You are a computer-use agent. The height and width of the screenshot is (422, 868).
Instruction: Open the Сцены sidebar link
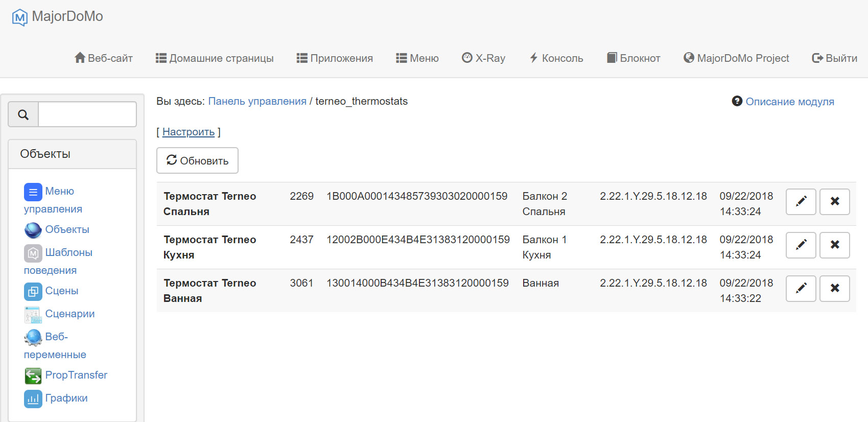(62, 291)
